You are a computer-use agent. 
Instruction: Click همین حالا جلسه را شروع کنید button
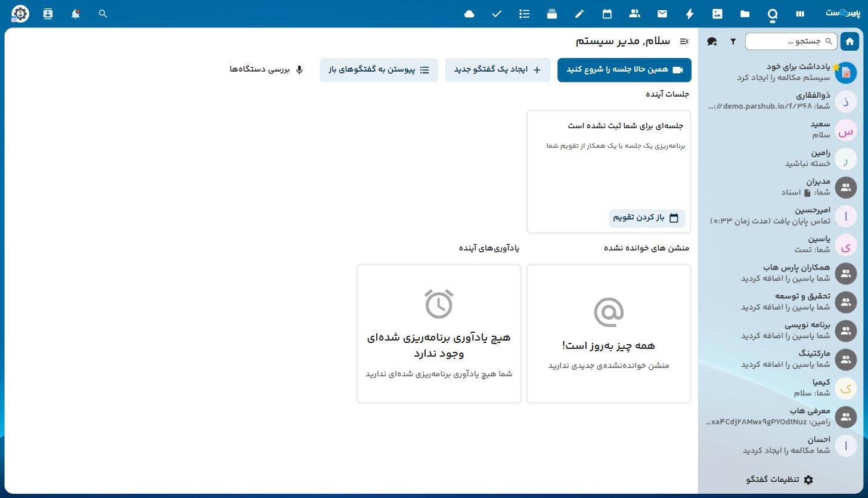[624, 70]
